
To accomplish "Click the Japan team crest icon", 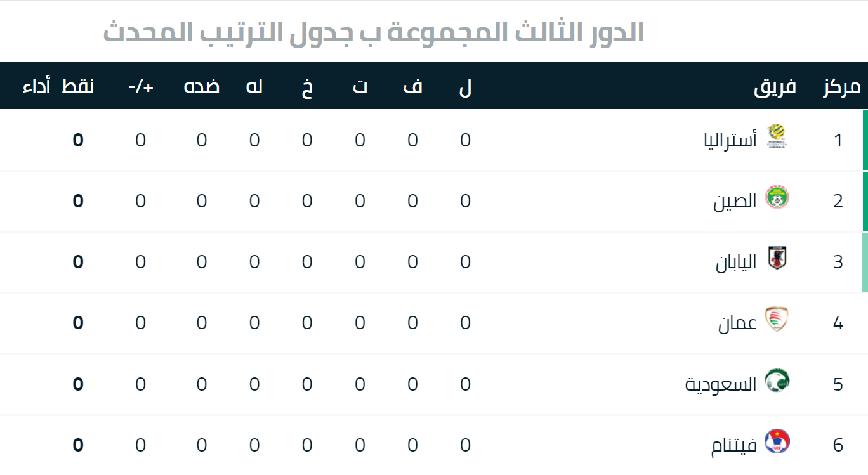I will (777, 258).
